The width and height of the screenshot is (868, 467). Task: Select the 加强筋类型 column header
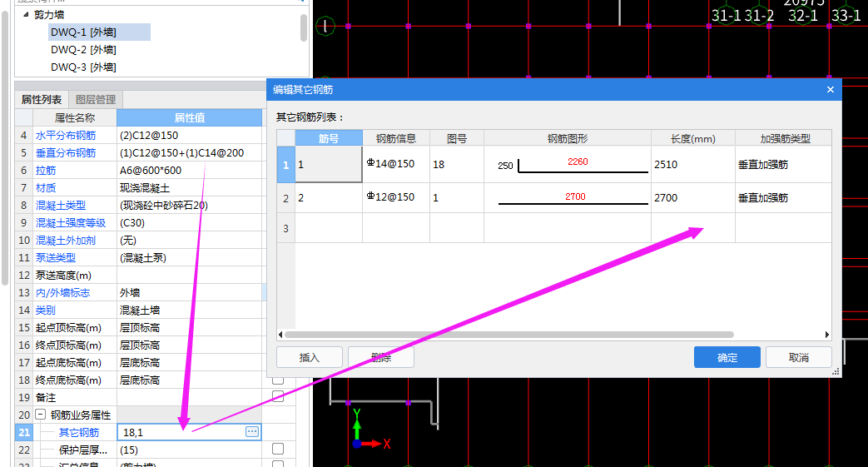pos(785,138)
